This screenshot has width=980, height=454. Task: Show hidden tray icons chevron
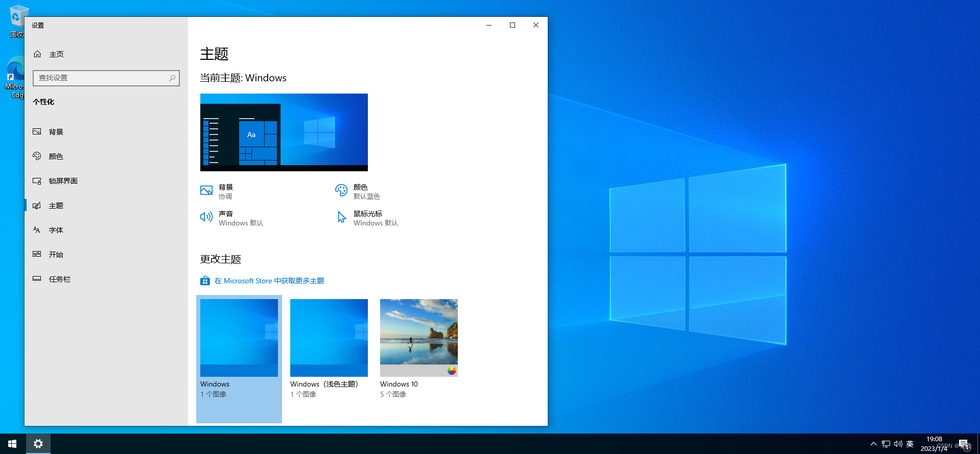point(874,444)
